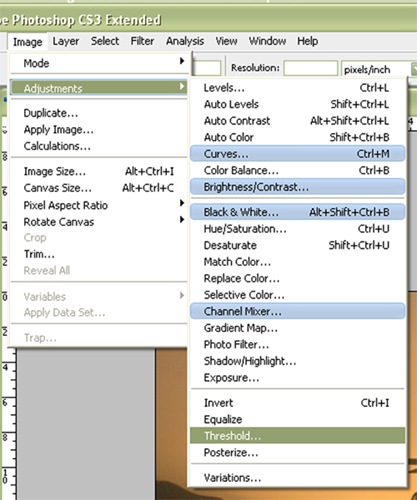Open the View menu
417x500 pixels.
click(226, 41)
